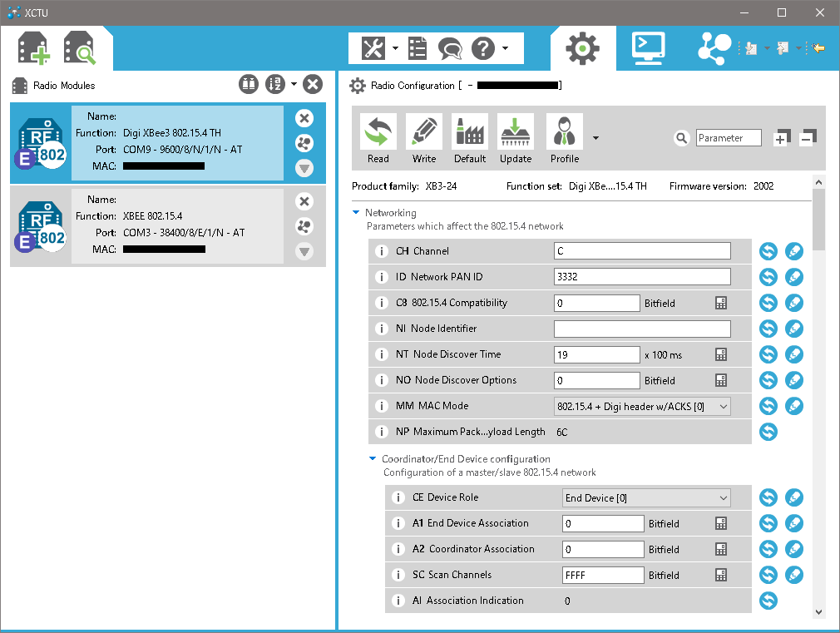This screenshot has height=633, width=840.
Task: Click the remove all modules X icon
Action: point(313,84)
